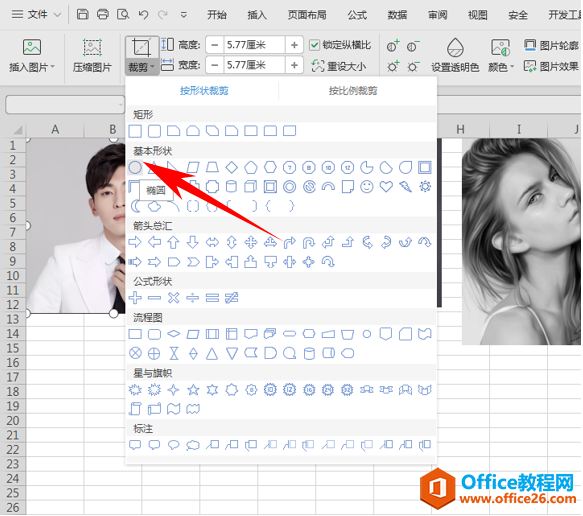Click the save icon in quick access toolbar

click(x=82, y=14)
